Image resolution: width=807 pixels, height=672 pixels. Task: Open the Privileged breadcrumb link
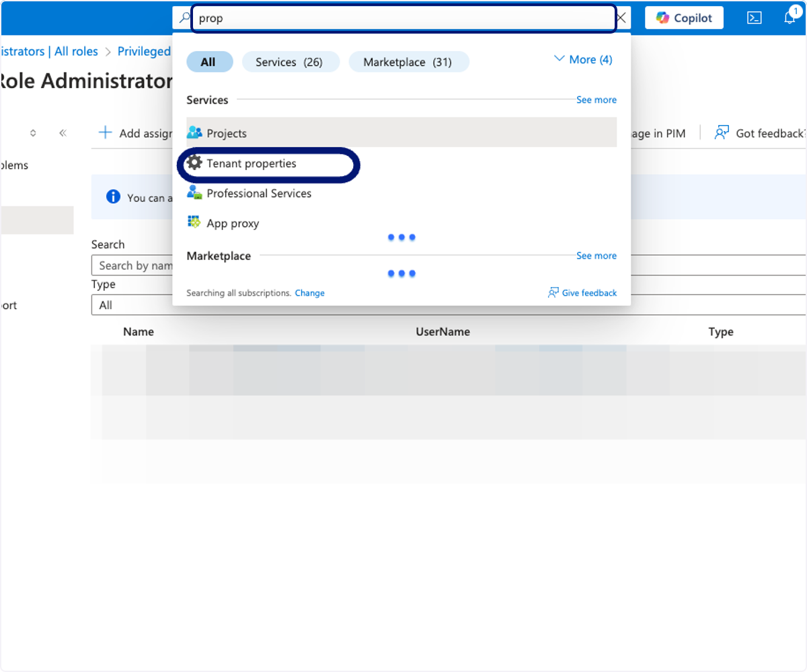point(144,51)
